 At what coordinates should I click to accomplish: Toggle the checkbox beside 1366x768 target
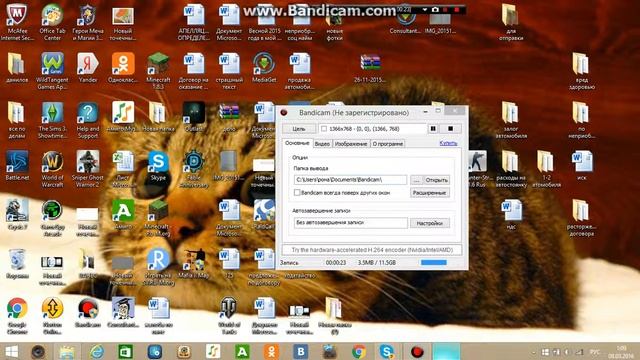coord(324,129)
